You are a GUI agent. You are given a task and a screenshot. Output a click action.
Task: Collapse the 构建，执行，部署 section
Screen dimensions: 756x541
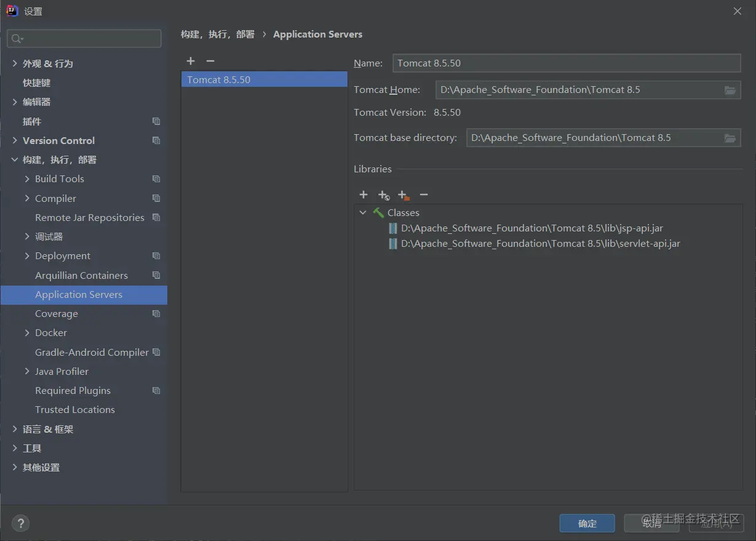[15, 159]
